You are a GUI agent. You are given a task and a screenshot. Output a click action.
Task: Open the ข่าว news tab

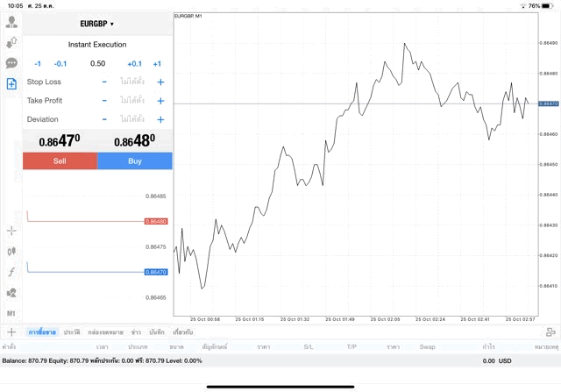(x=136, y=332)
